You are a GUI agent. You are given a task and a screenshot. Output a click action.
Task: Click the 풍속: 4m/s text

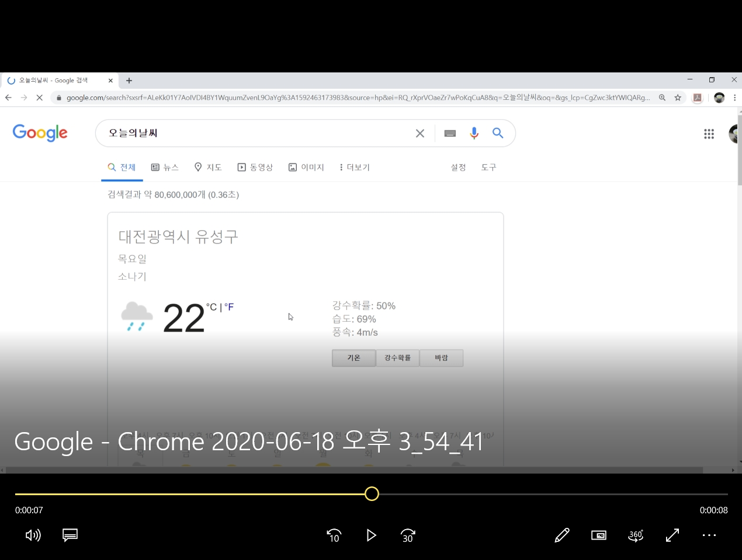tap(355, 332)
